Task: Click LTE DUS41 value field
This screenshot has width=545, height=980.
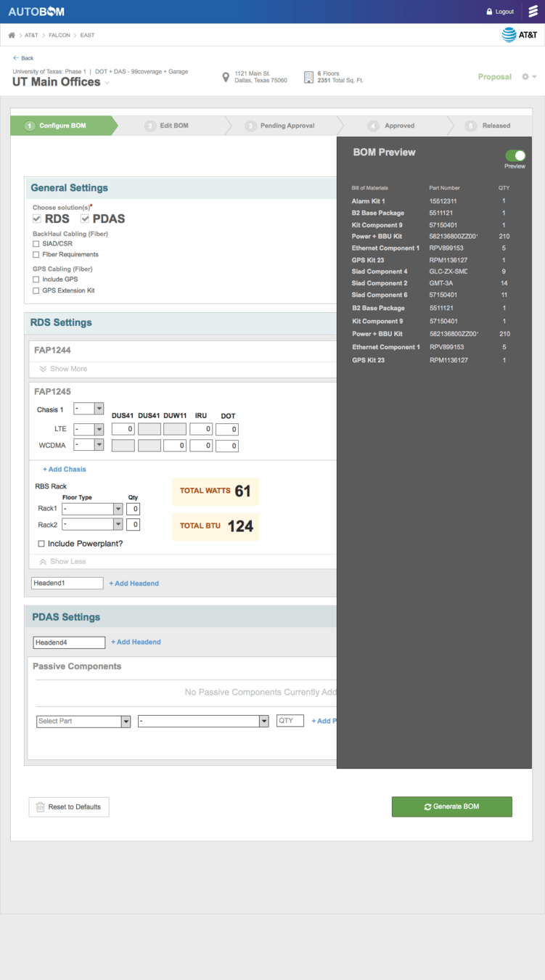Action: [123, 429]
